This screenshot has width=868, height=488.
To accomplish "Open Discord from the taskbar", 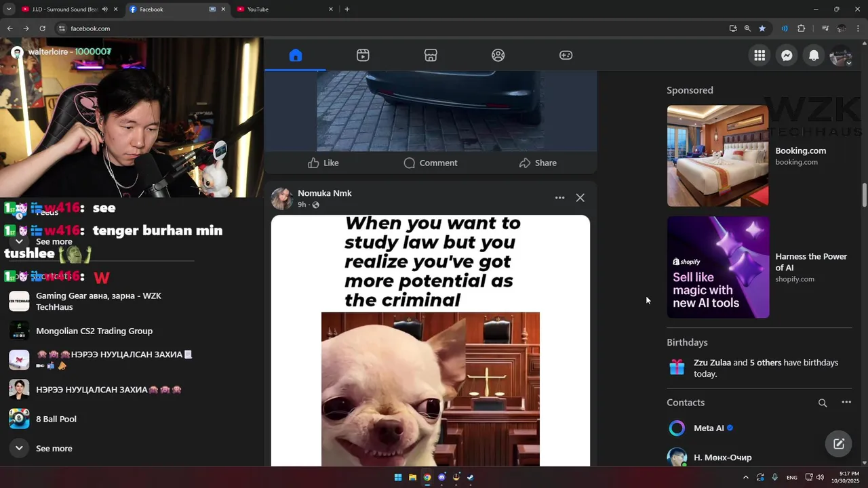I will click(441, 477).
